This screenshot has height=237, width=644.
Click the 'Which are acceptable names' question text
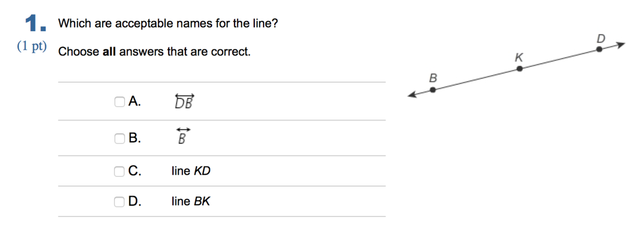click(x=168, y=24)
